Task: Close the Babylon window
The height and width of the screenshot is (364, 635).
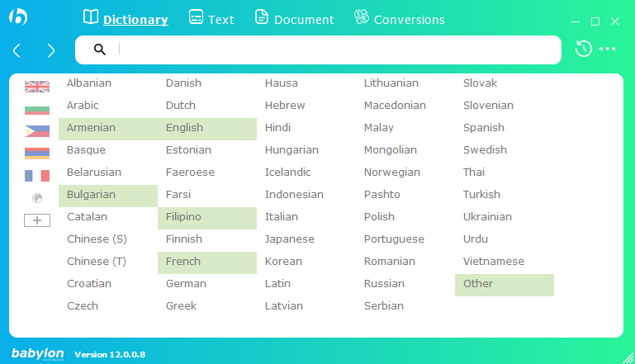Action: point(615,21)
